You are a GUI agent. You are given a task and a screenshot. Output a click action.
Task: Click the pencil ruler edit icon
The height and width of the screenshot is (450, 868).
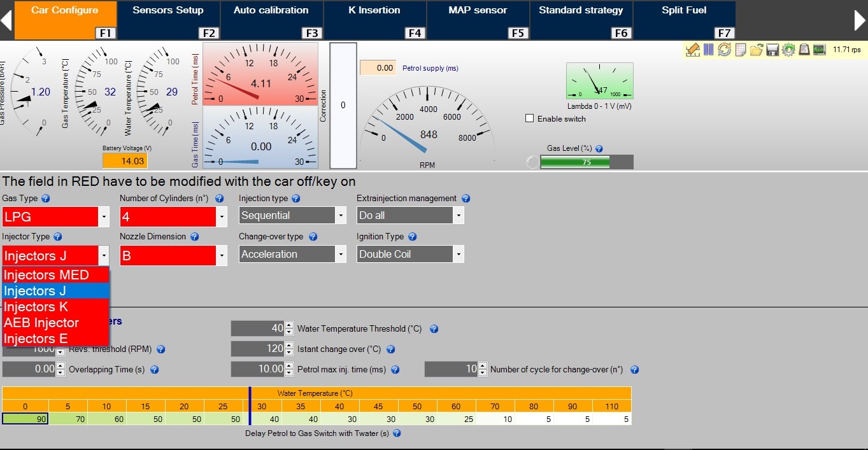[x=692, y=50]
